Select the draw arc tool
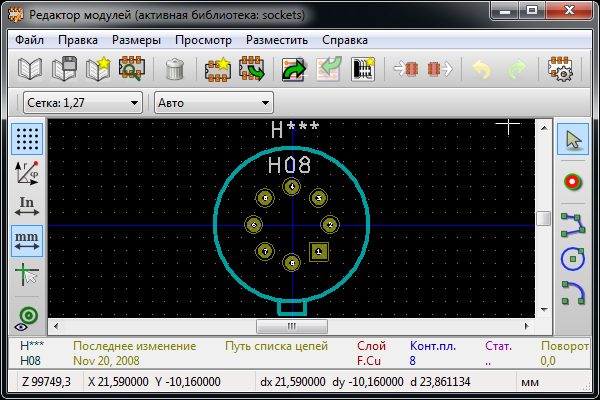This screenshot has height=400, width=600. click(x=572, y=293)
